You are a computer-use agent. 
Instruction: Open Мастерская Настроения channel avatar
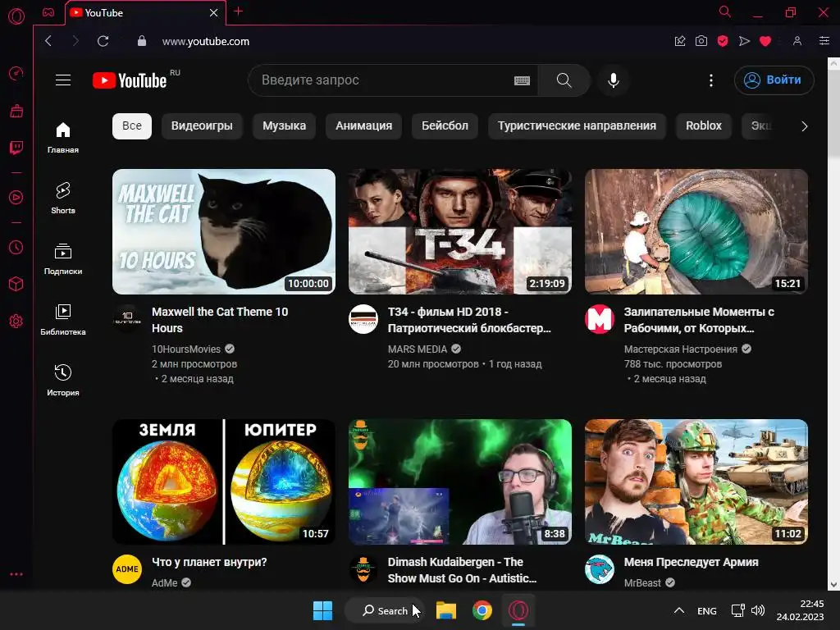tap(600, 319)
